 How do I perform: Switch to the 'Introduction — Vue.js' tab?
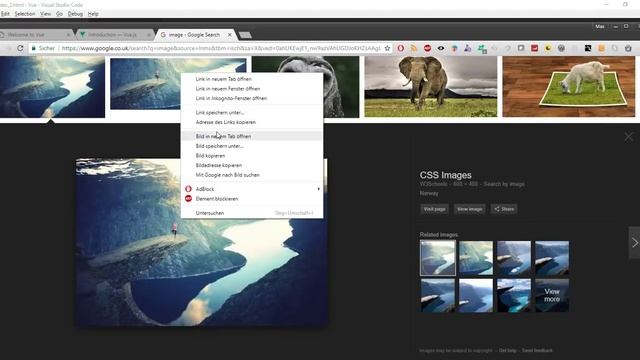(114, 35)
